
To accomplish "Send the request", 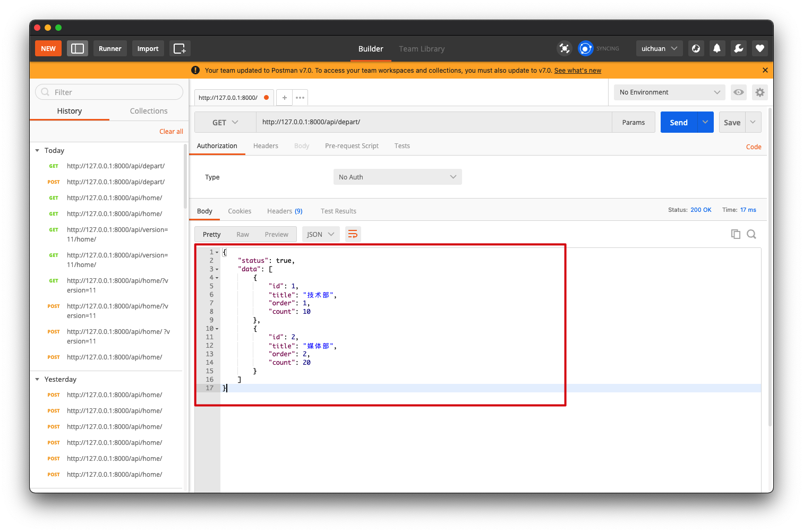I will click(x=679, y=122).
